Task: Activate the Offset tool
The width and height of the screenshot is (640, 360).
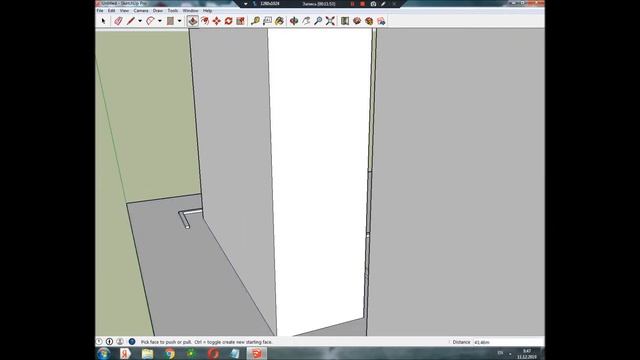Action: (205, 21)
